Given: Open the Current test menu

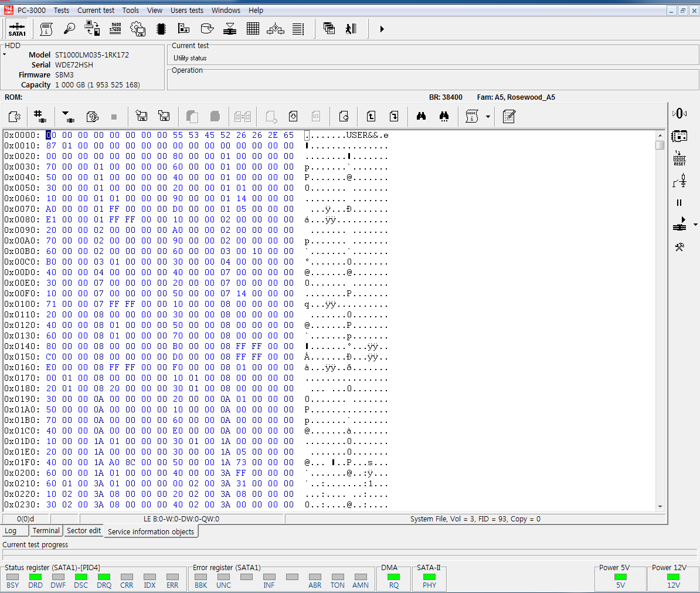Looking at the screenshot, I should click(x=96, y=10).
